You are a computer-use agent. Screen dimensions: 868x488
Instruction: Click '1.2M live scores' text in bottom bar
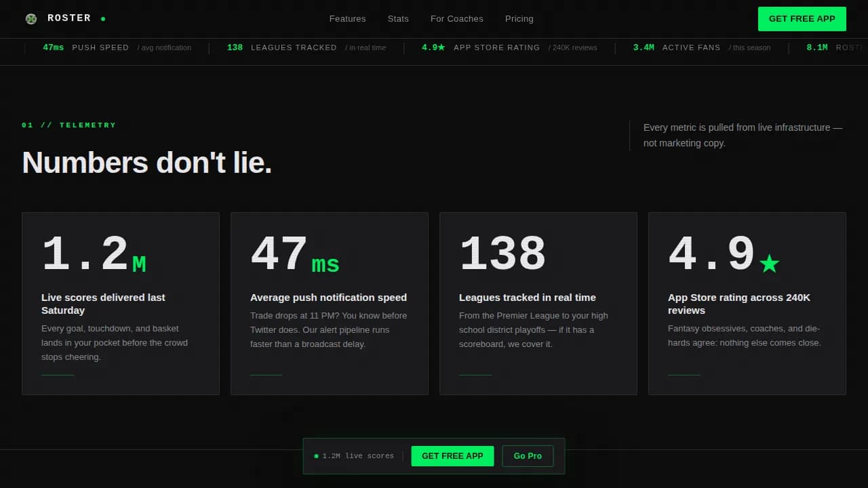358,456
